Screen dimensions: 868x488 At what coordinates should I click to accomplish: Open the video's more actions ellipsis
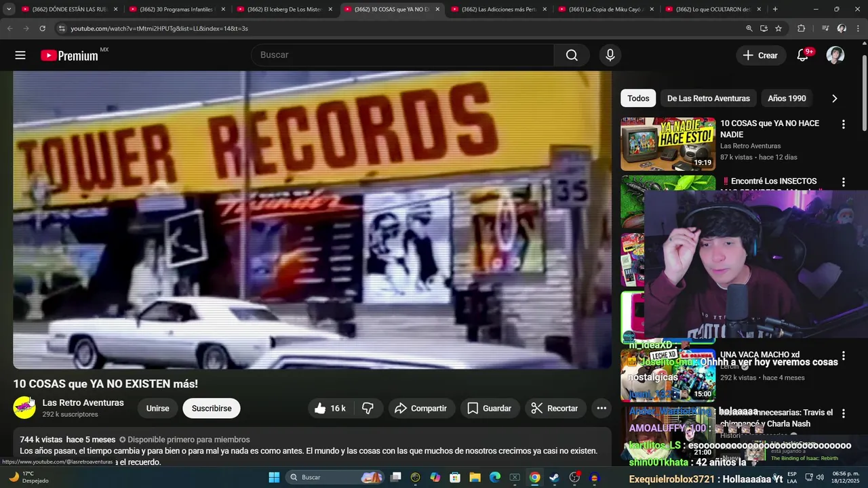[601, 408]
